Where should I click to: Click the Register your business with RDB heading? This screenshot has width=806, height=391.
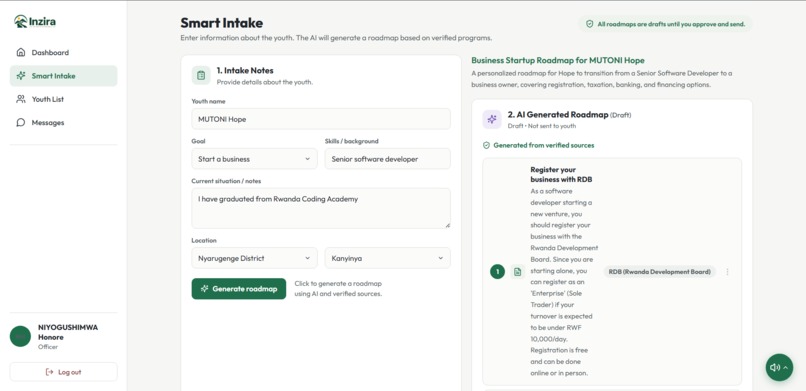[x=561, y=174]
